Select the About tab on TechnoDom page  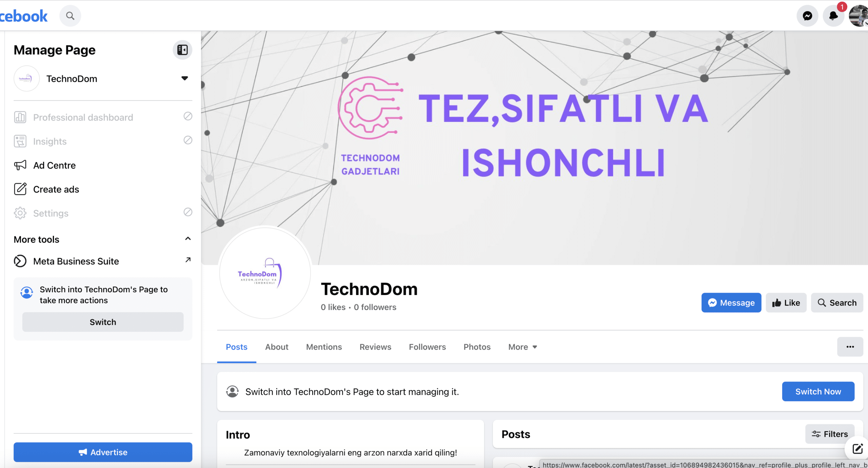276,347
